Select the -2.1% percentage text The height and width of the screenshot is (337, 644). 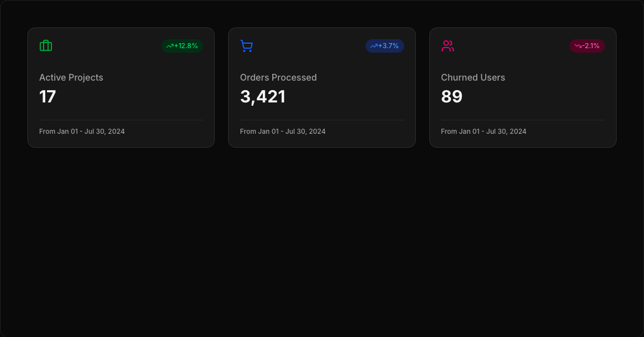point(591,46)
